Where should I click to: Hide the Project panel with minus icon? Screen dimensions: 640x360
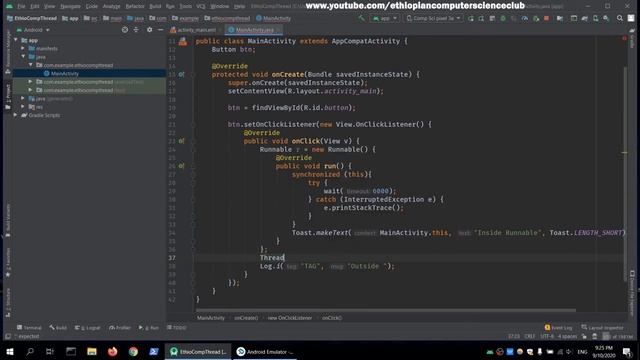pyautogui.click(x=160, y=30)
